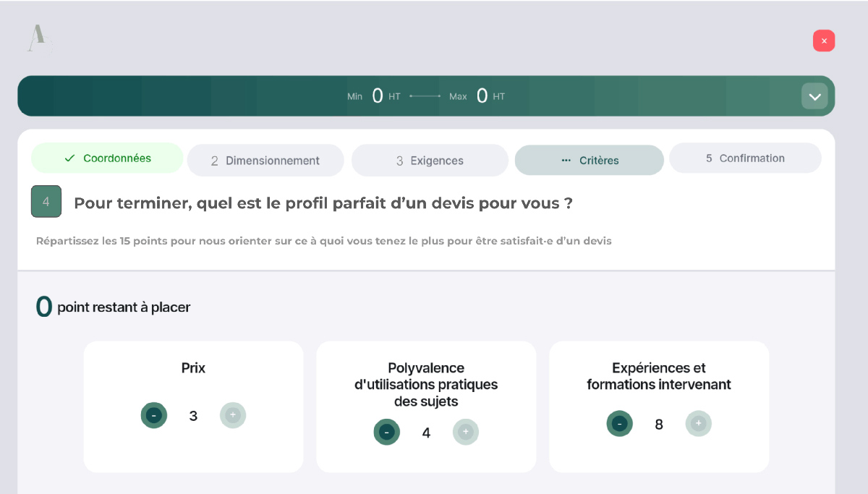Switch to the Exigences step
The image size is (868, 494).
click(x=430, y=161)
